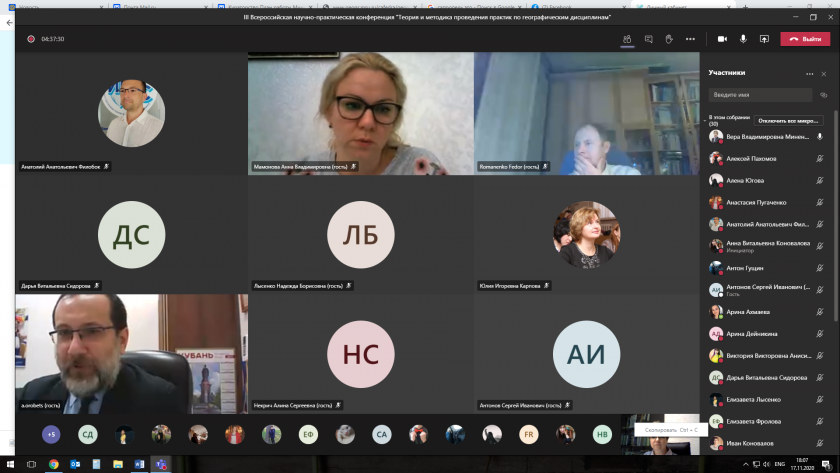Expand the +5 overflow participants bubble

pyautogui.click(x=51, y=434)
